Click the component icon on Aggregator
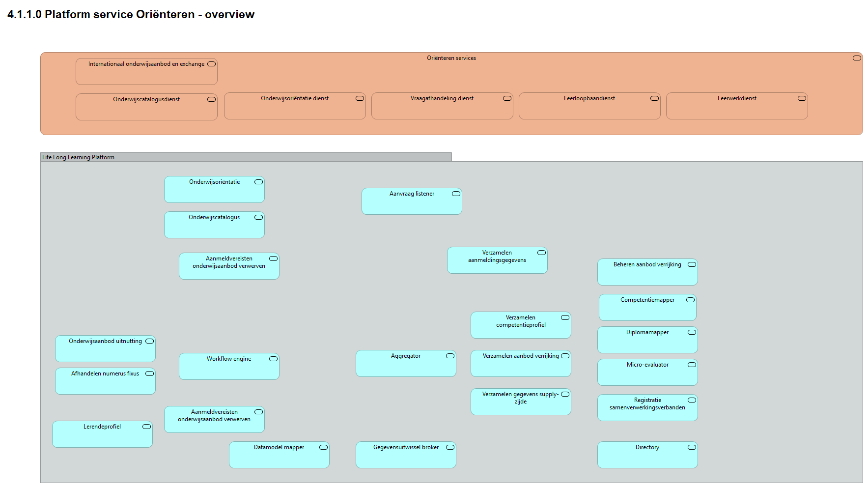Image resolution: width=868 pixels, height=488 pixels. pos(449,355)
